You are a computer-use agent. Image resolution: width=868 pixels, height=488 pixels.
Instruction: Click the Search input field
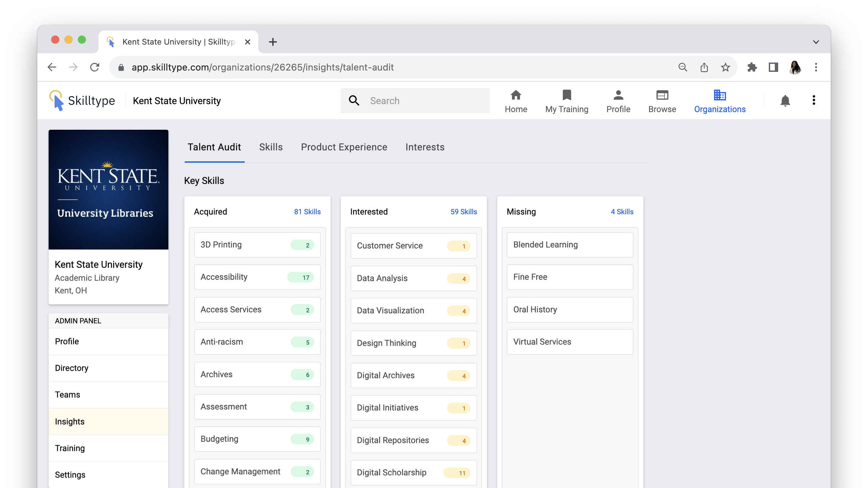[425, 101]
